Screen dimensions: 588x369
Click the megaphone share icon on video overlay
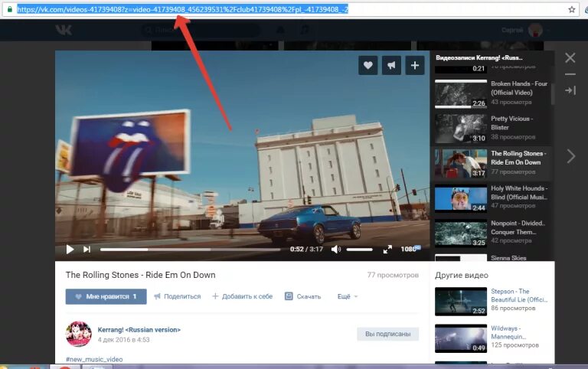coord(391,65)
